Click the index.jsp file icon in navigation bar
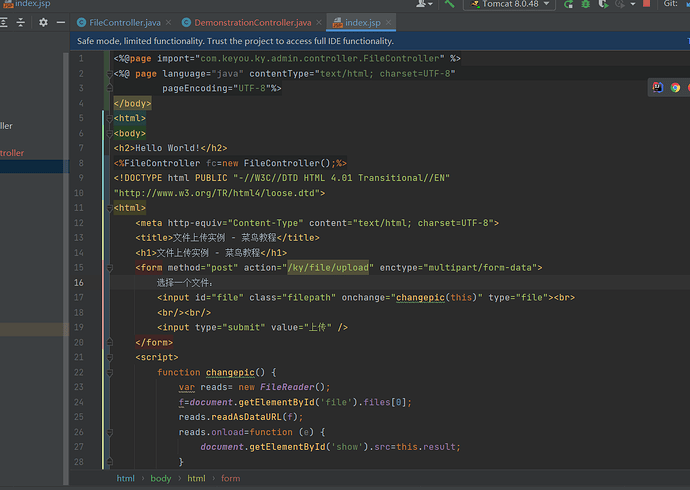690x490 pixels. 7,4
